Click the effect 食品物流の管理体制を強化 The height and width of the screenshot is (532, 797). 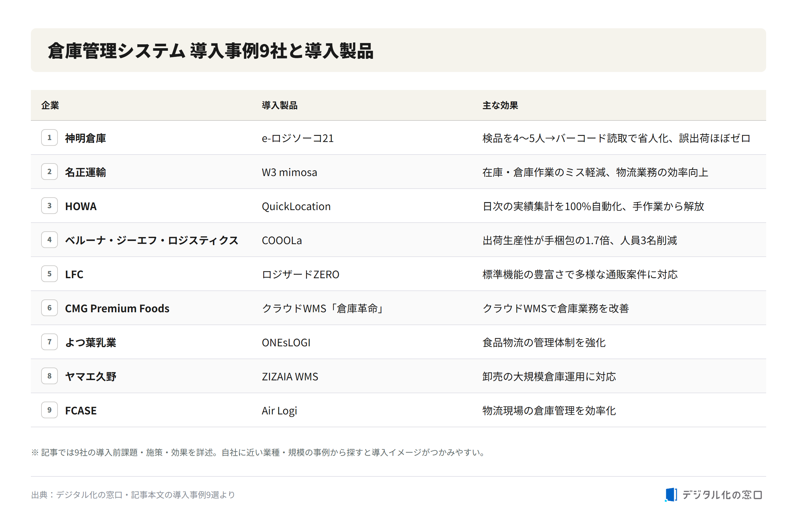point(544,342)
